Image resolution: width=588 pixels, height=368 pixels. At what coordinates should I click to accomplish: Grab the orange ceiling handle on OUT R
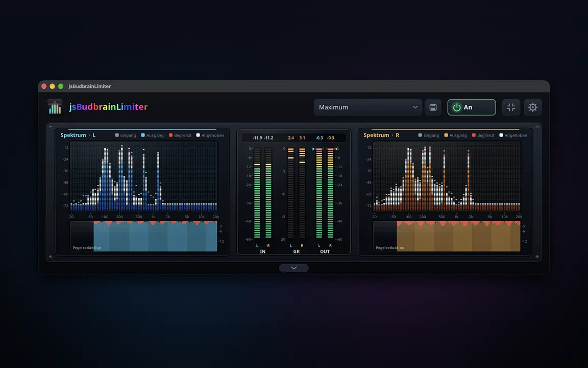coord(337,149)
